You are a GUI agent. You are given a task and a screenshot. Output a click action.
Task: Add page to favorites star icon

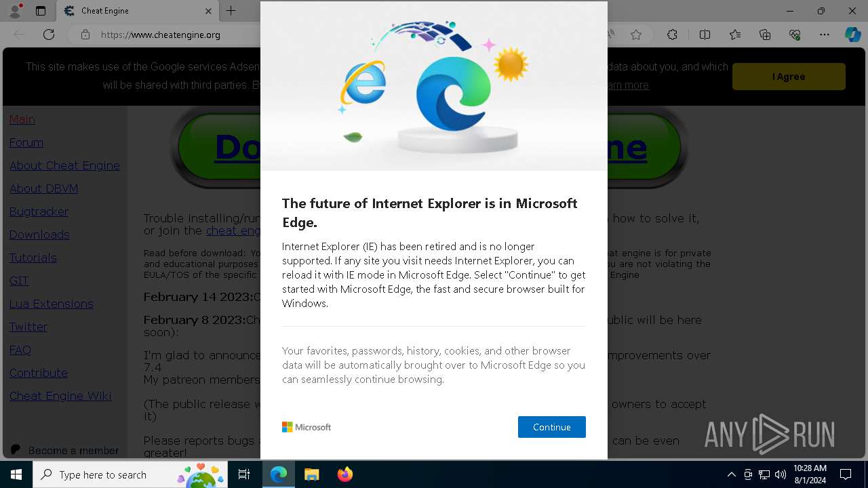coord(636,35)
